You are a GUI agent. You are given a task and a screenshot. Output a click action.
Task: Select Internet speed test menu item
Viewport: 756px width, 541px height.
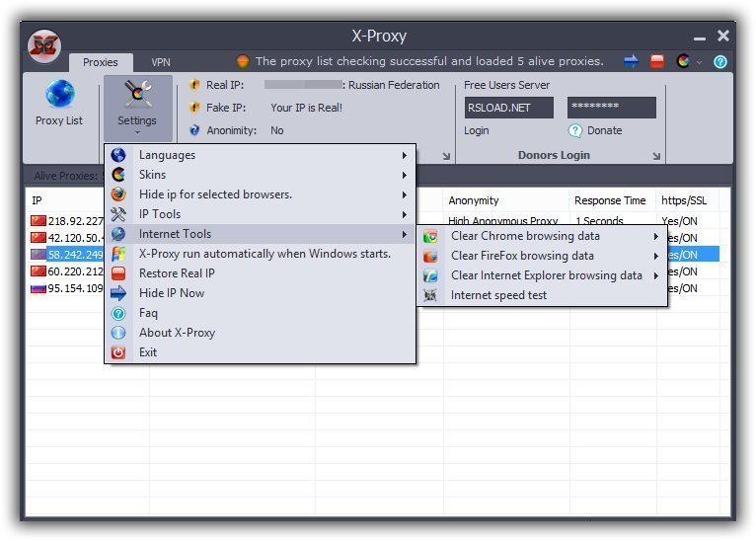pyautogui.click(x=543, y=295)
